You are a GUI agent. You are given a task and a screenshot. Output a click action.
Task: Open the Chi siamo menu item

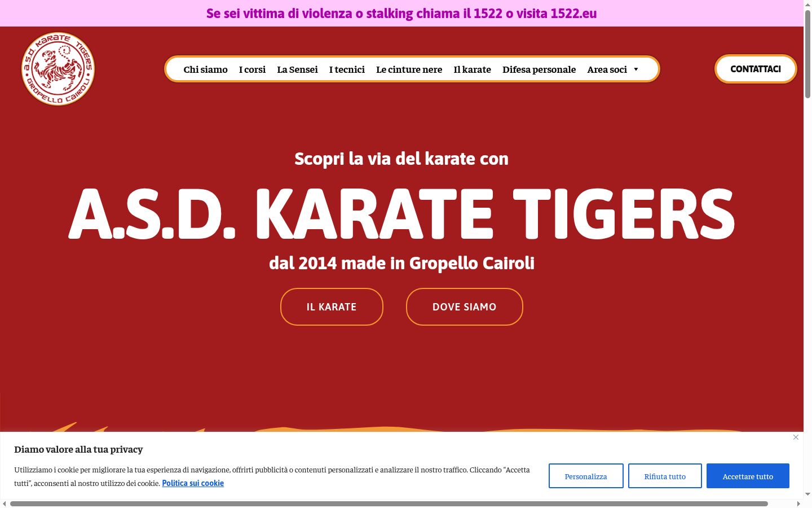(x=205, y=69)
